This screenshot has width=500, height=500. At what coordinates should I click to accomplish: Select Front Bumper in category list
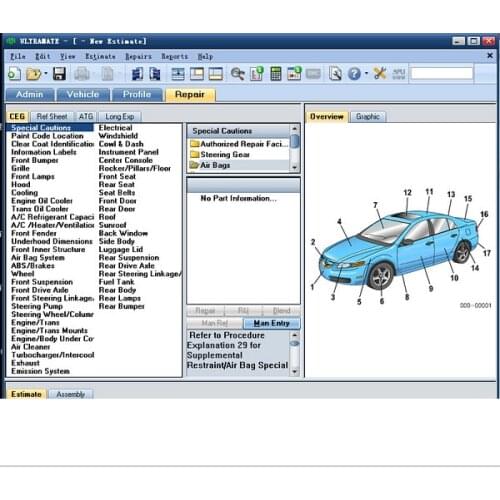coord(35,160)
